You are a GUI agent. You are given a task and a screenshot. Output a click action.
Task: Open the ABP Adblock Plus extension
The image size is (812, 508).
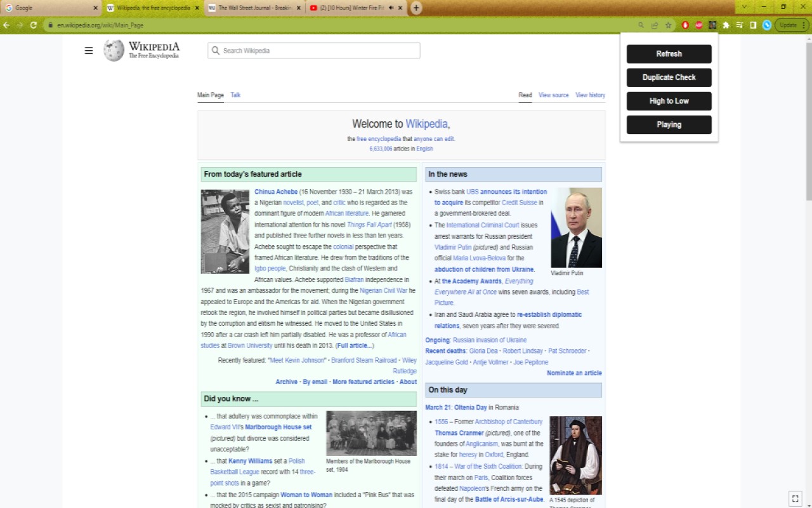tap(698, 25)
